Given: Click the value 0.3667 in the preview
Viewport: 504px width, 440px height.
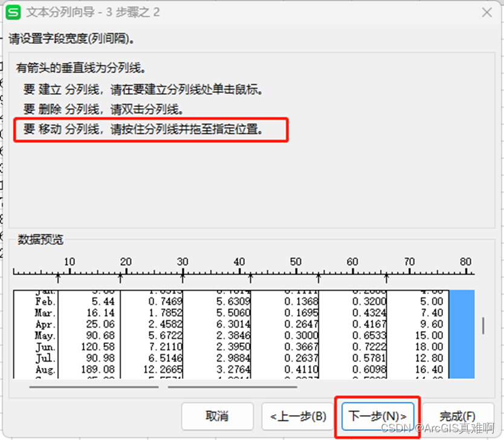Looking at the screenshot, I should click(x=301, y=347).
